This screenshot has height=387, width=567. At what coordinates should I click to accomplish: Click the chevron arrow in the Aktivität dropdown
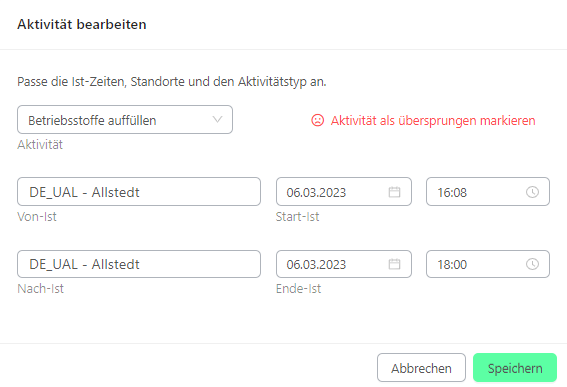217,119
